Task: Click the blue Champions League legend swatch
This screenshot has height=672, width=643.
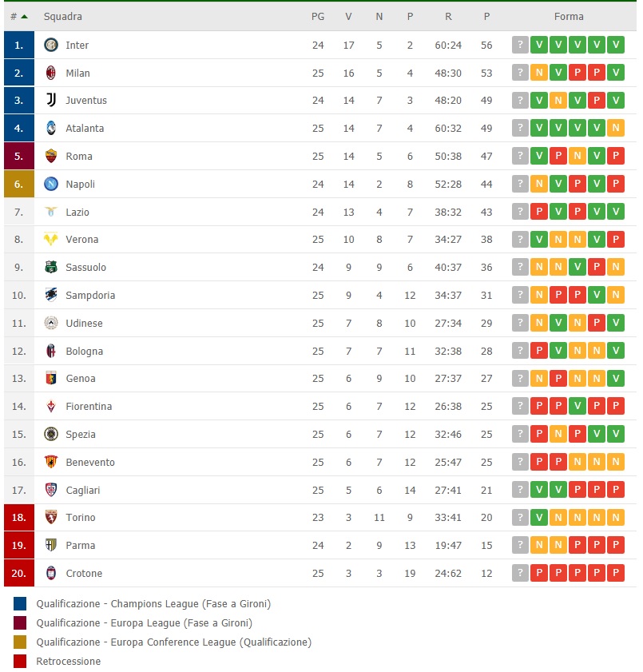Action: pyautogui.click(x=20, y=604)
